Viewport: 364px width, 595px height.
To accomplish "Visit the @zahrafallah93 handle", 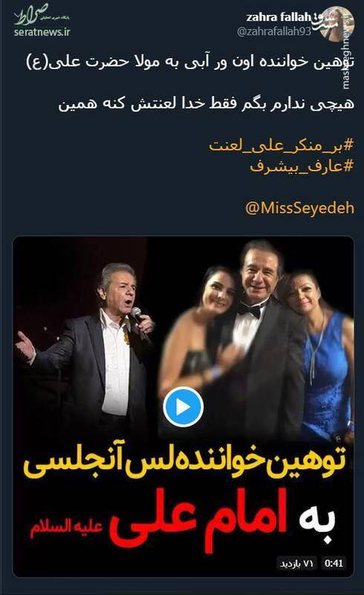I will (274, 31).
